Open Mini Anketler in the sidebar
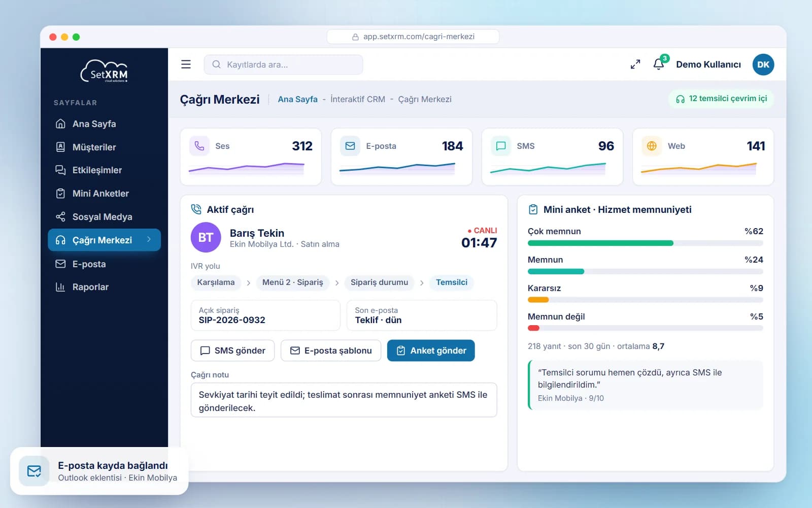 click(x=104, y=194)
